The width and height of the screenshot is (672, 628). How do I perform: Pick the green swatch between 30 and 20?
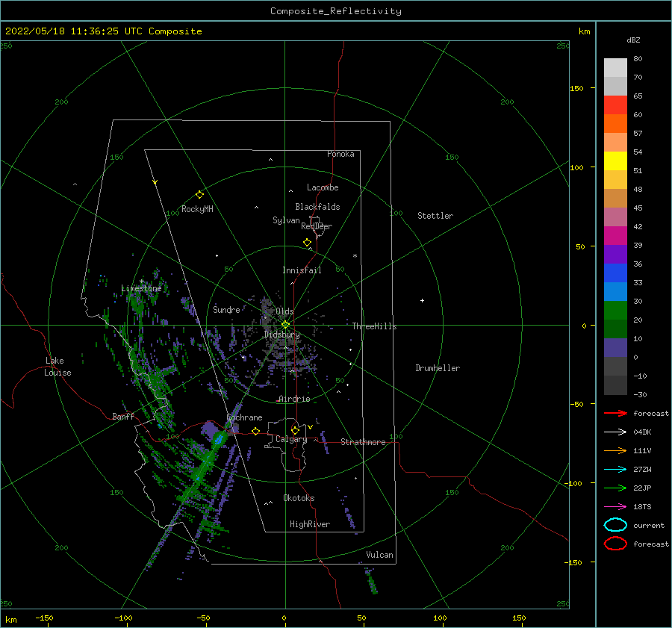click(615, 311)
